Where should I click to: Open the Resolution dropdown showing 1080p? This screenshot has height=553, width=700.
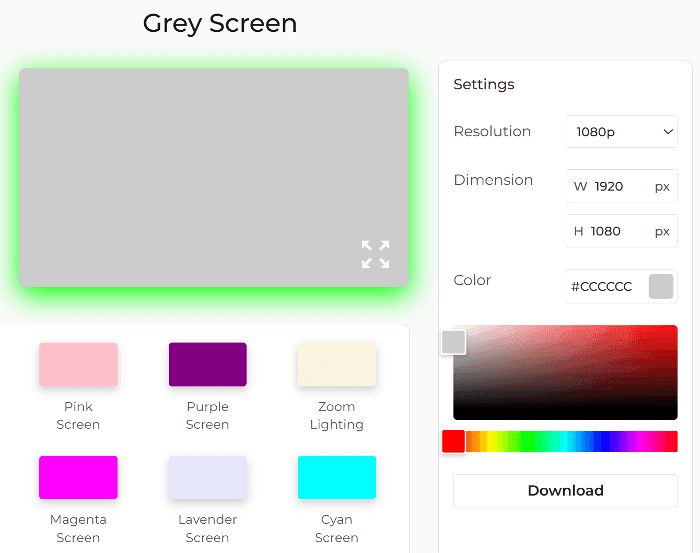click(x=621, y=132)
